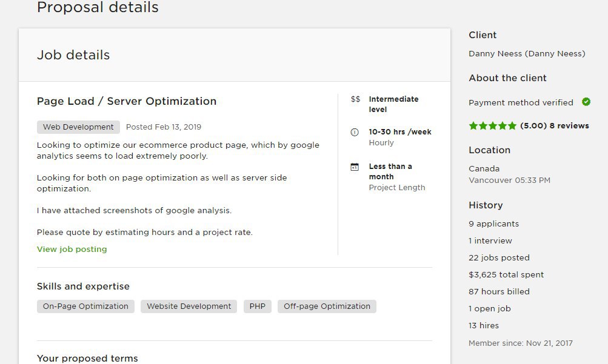Click the 9 applicants entry
Image resolution: width=608 pixels, height=364 pixels.
[493, 224]
